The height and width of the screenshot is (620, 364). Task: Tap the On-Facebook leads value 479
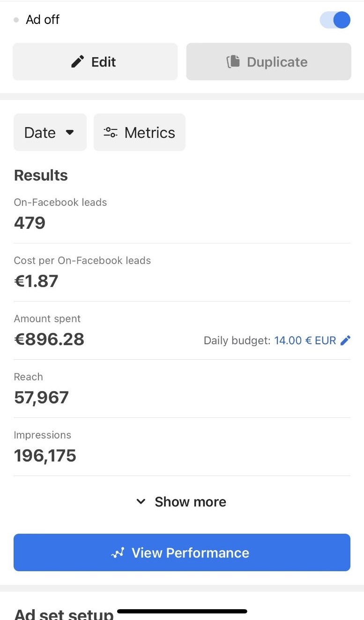30,223
